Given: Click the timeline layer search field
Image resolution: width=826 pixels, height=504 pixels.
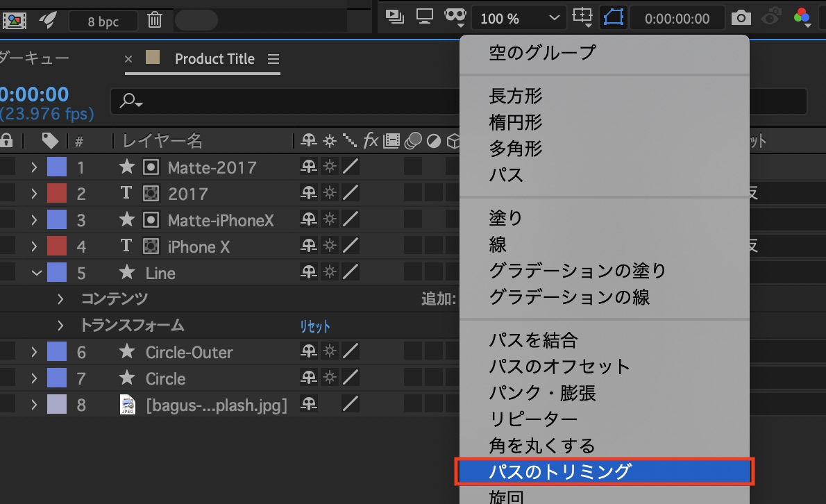Looking at the screenshot, I should pyautogui.click(x=458, y=101).
